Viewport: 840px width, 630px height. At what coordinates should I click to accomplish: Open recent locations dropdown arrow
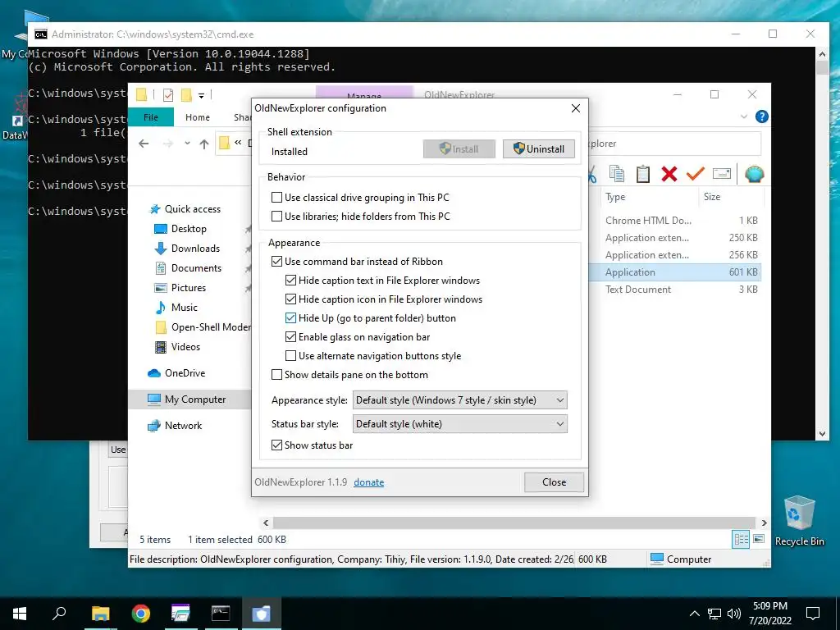[187, 144]
